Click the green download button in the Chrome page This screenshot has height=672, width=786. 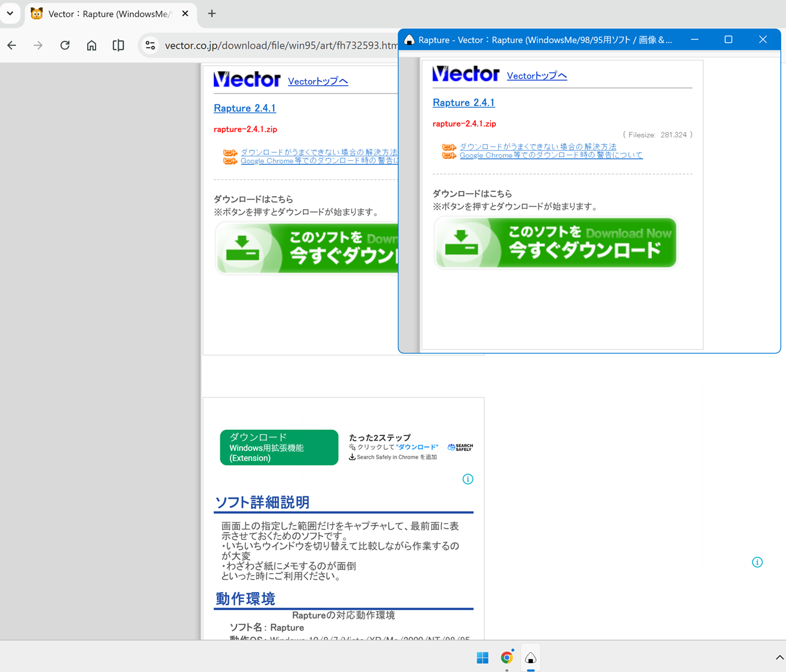click(x=307, y=248)
